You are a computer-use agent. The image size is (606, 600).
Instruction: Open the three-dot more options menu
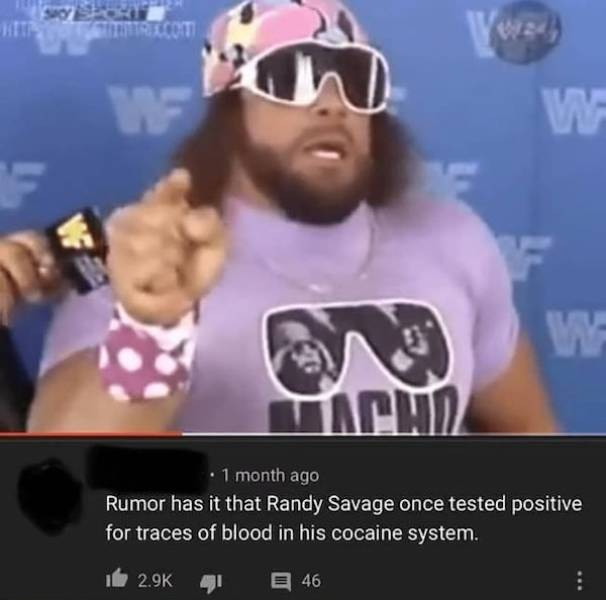click(x=579, y=580)
